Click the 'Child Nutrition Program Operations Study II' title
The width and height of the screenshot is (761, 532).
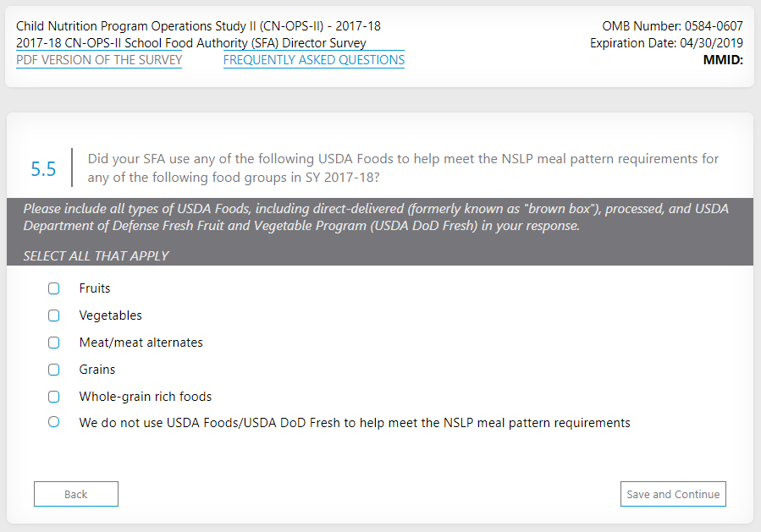198,26
